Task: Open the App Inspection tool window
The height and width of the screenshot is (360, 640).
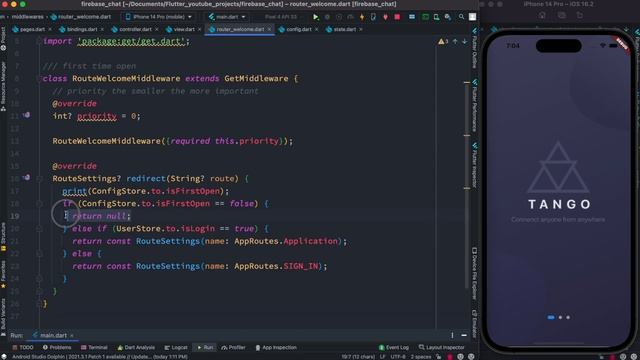Action: (276, 347)
